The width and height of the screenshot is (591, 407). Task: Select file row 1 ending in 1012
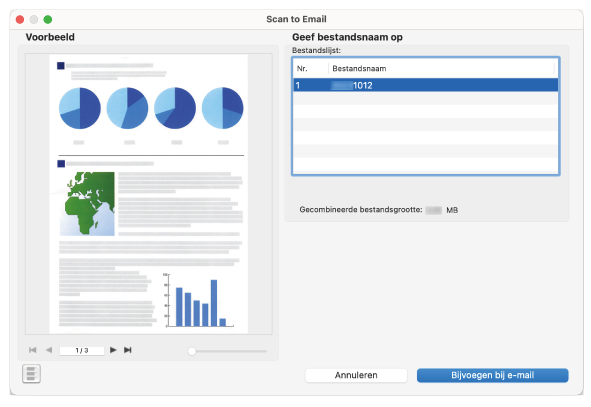(426, 85)
